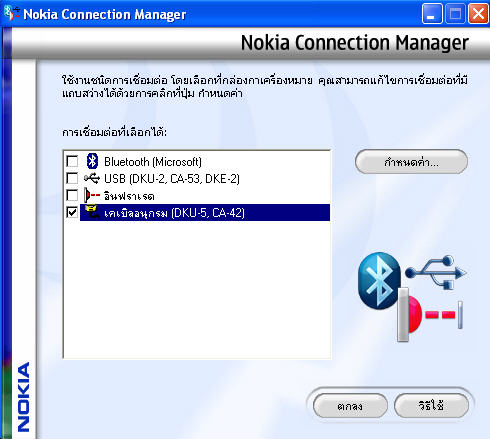The height and width of the screenshot is (439, 490).
Task: Check the อินฟราเรด connection checkbox
Action: 72,195
